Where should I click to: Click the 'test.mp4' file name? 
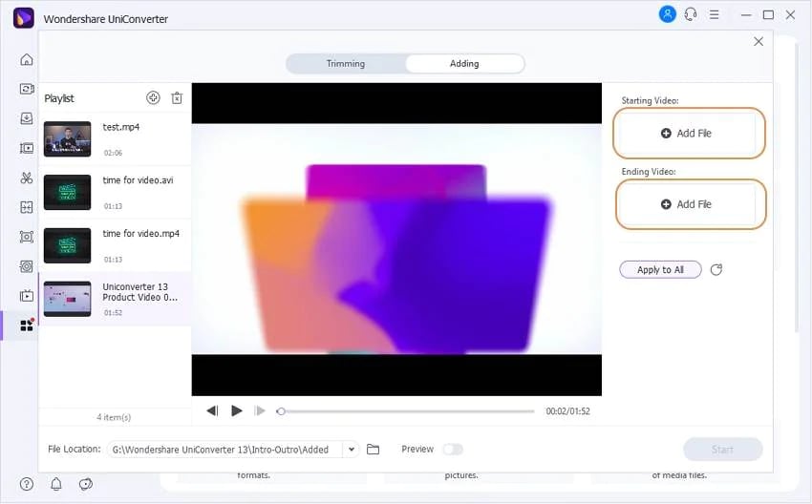121,127
